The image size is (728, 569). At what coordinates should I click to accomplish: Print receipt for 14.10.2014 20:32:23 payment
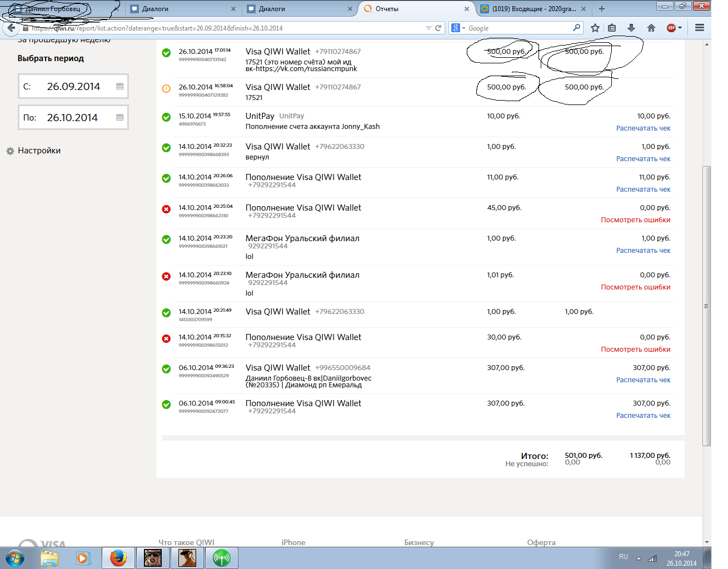643,159
